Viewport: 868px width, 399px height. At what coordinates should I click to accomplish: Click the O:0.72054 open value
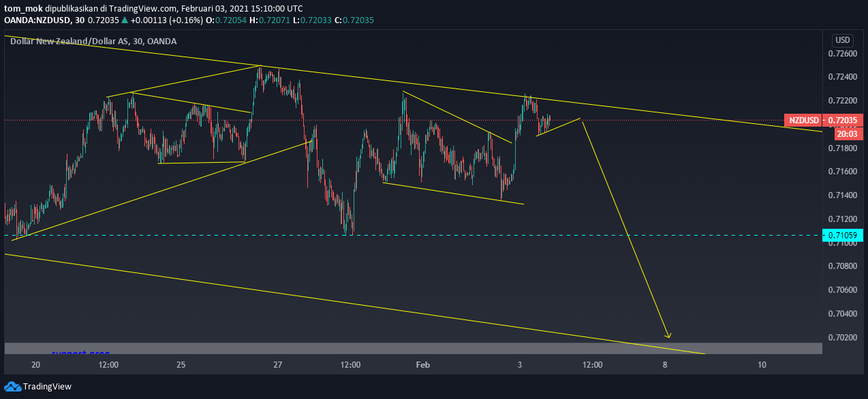tap(228, 20)
